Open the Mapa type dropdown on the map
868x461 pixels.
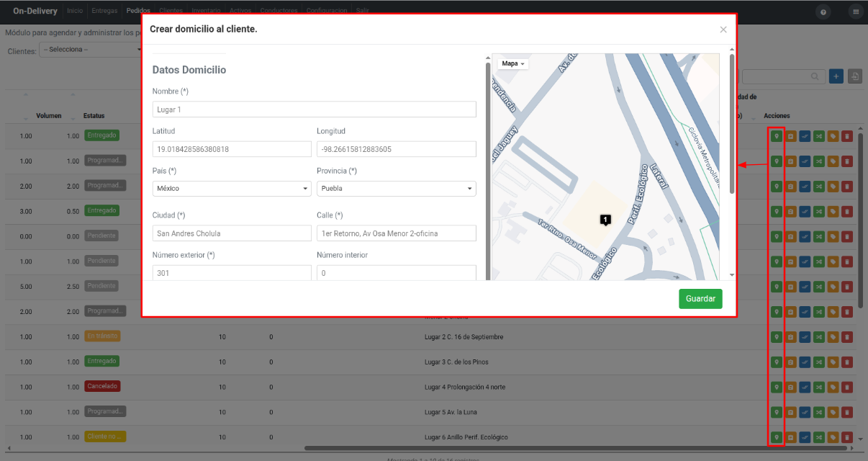513,63
